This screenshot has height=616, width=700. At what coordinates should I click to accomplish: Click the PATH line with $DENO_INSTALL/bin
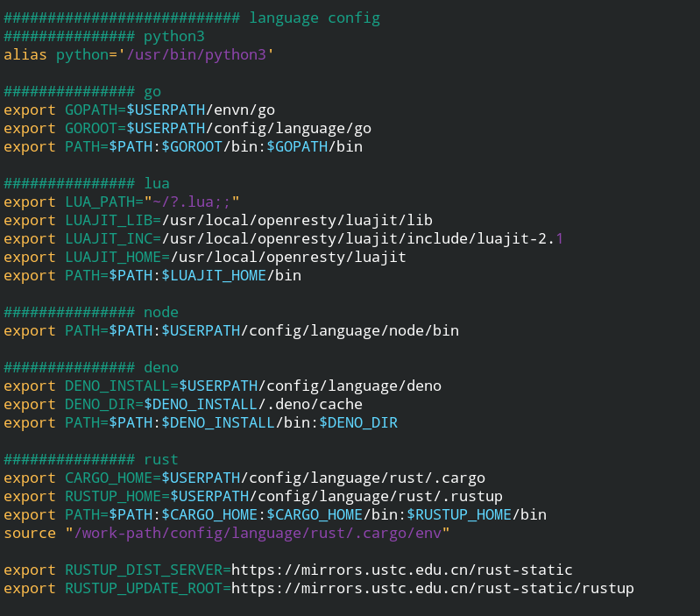(201, 422)
